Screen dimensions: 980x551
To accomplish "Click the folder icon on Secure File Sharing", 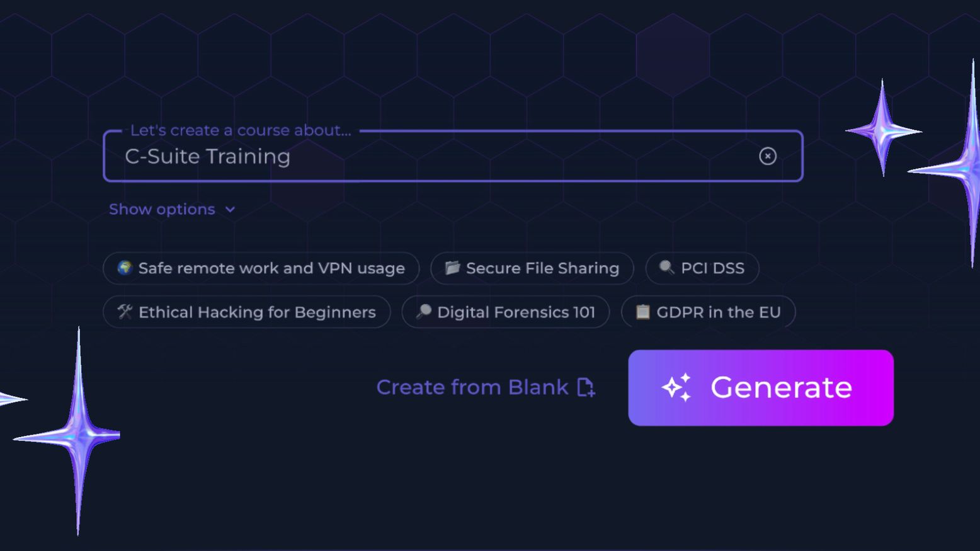I will [x=452, y=268].
